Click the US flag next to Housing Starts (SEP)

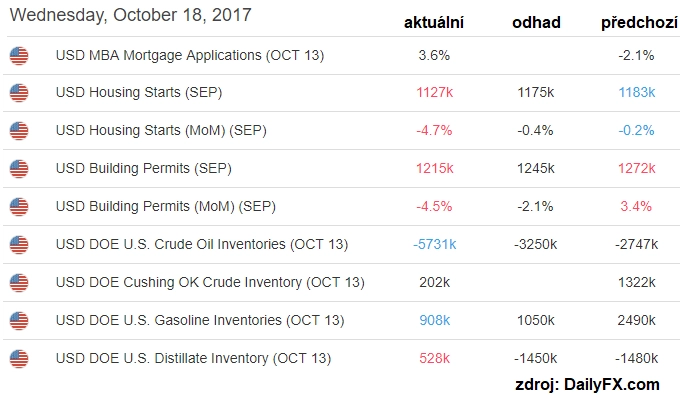[19, 93]
